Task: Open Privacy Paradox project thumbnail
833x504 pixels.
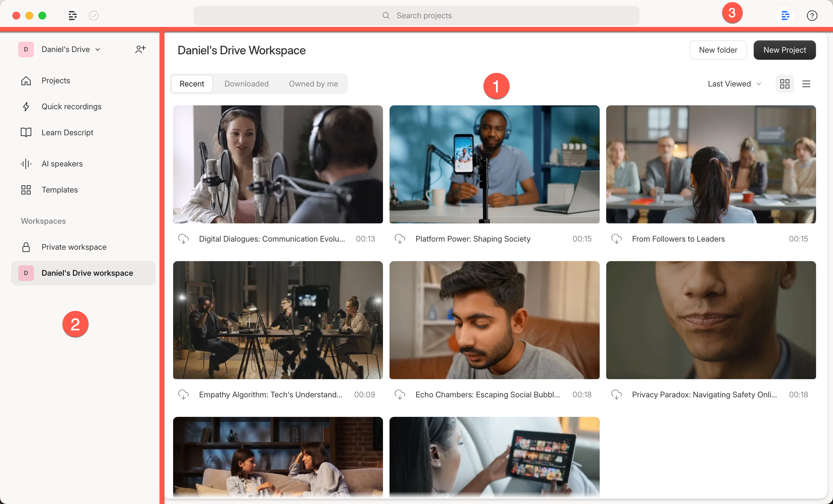Action: tap(711, 320)
